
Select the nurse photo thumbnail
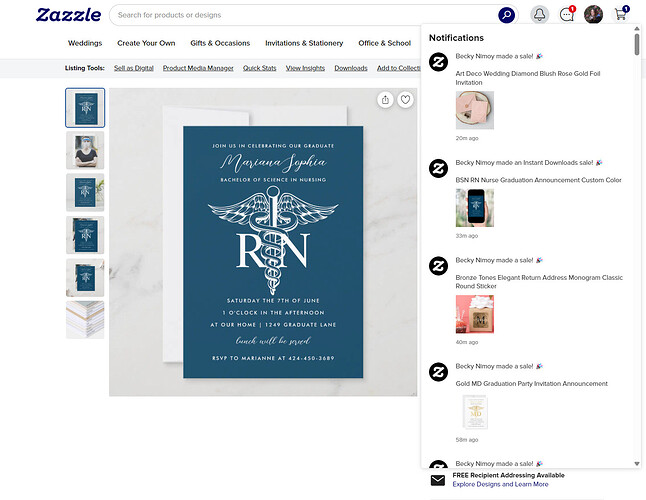[x=85, y=150]
